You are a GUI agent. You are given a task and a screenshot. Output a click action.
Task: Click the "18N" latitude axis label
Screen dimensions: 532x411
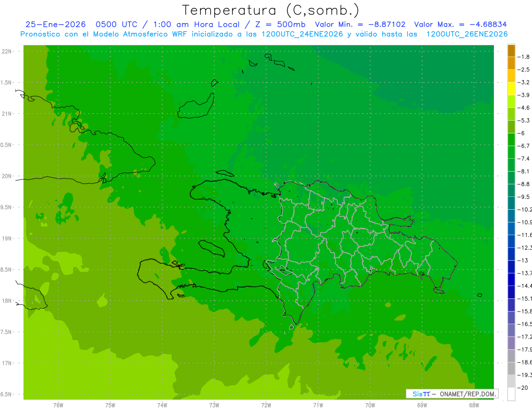7,301
